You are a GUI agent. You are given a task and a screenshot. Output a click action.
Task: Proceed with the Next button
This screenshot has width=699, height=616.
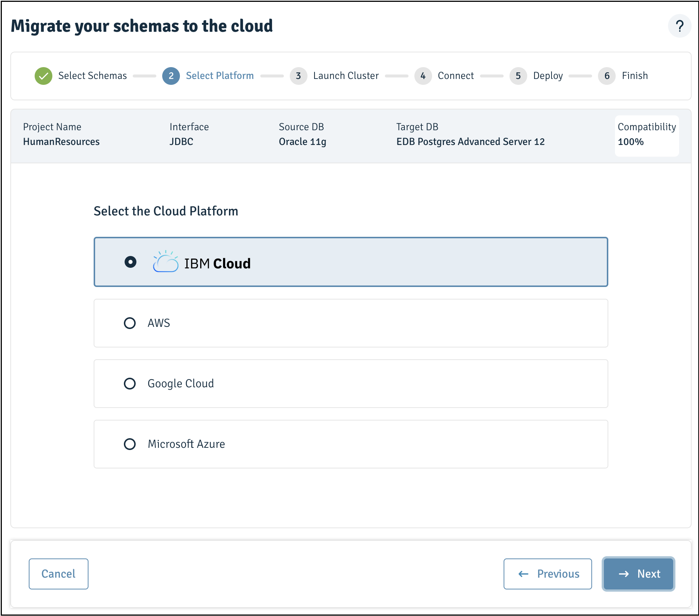[639, 574]
